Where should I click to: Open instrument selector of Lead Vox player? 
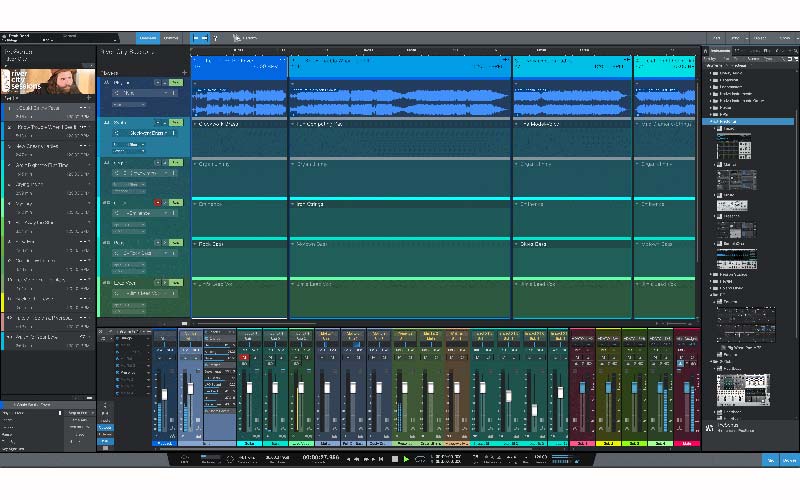[145, 293]
